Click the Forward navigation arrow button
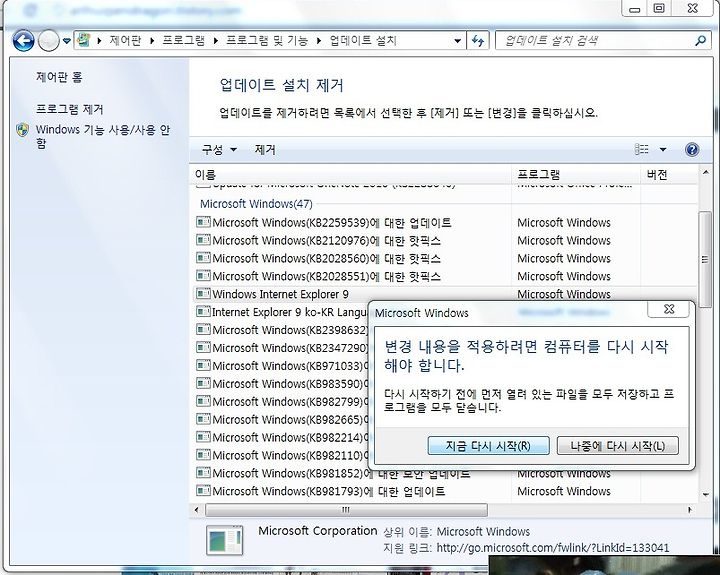720x575 pixels. [x=48, y=41]
